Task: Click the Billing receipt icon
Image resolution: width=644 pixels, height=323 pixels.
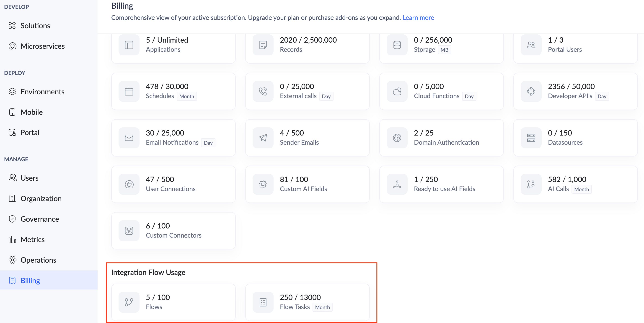Action: tap(12, 280)
